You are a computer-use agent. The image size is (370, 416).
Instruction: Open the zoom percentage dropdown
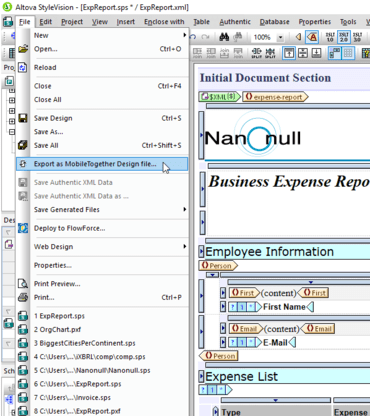(280, 37)
